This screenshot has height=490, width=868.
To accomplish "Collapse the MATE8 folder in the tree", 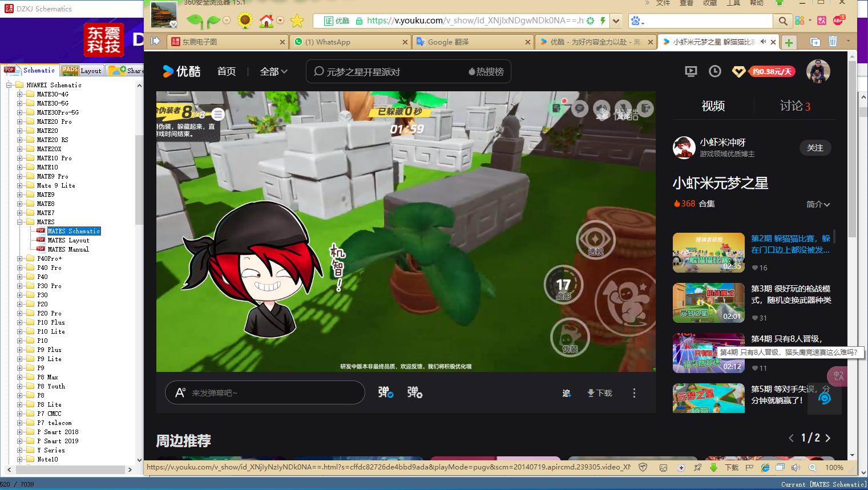I will (20, 222).
